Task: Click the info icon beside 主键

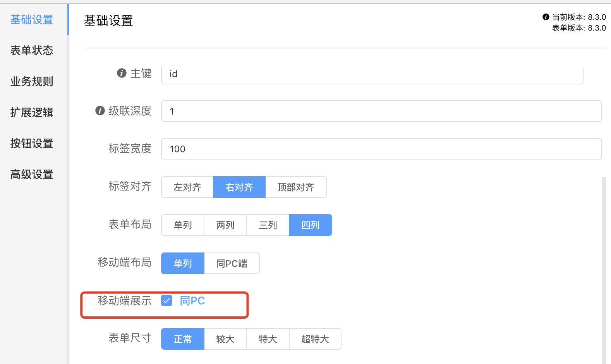Action: pyautogui.click(x=122, y=73)
